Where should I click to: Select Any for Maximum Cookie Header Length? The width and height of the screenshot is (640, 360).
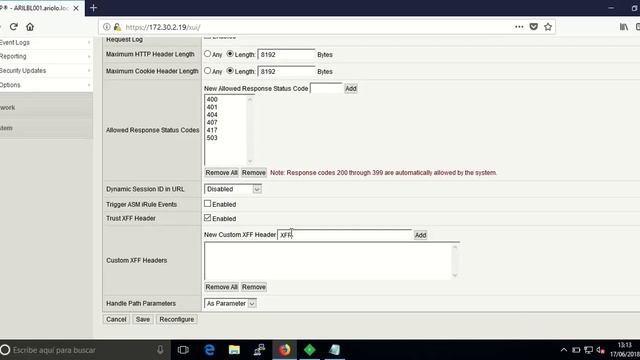click(x=207, y=71)
